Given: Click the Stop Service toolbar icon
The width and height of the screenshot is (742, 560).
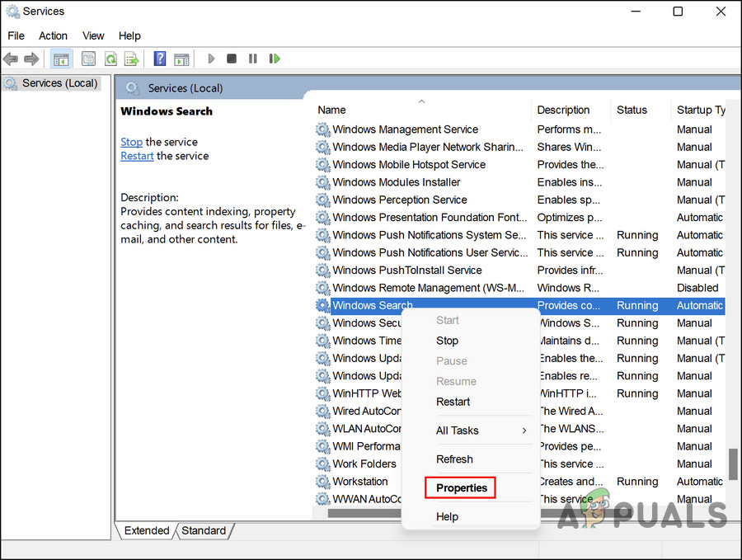Looking at the screenshot, I should (232, 59).
